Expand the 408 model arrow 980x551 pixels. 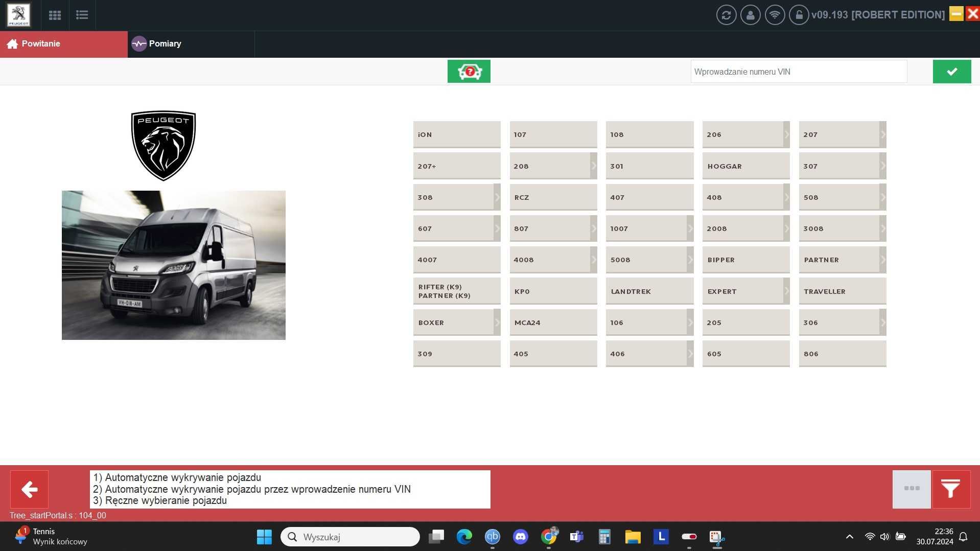pyautogui.click(x=786, y=197)
